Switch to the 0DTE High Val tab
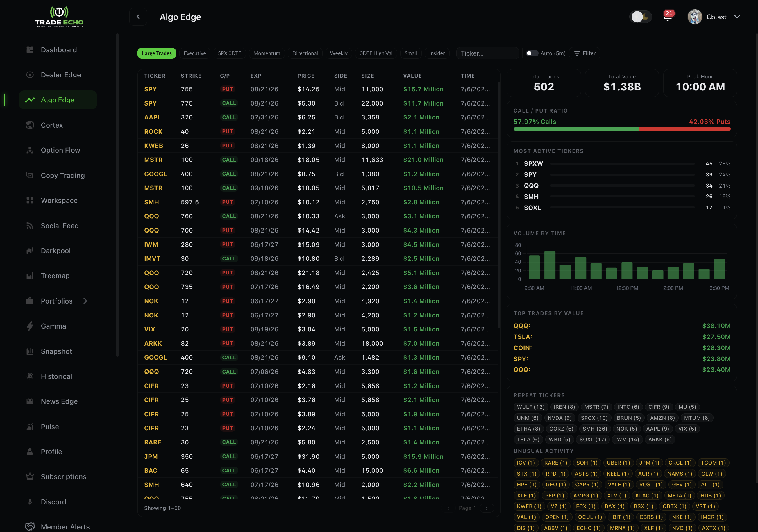758x532 pixels. pos(376,53)
